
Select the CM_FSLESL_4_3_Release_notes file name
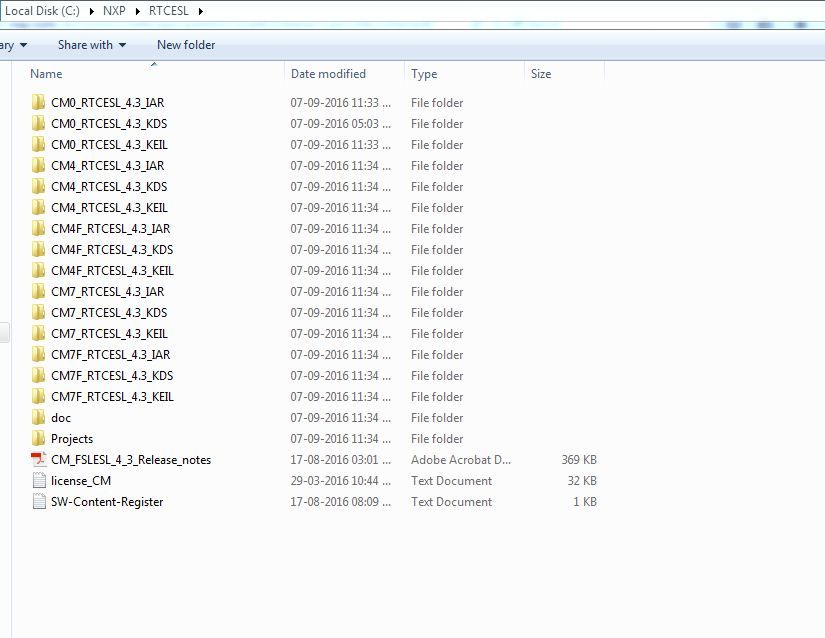click(x=131, y=460)
